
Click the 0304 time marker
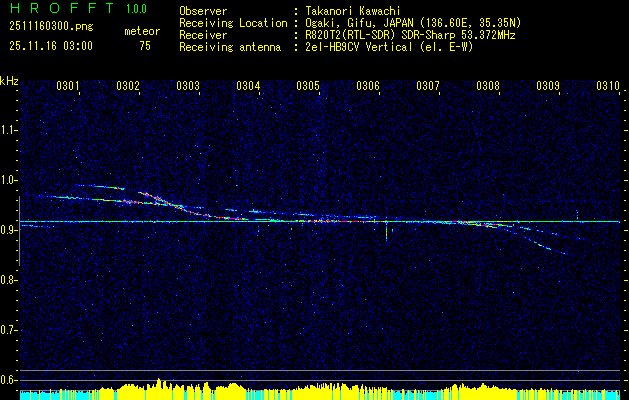[x=248, y=85]
